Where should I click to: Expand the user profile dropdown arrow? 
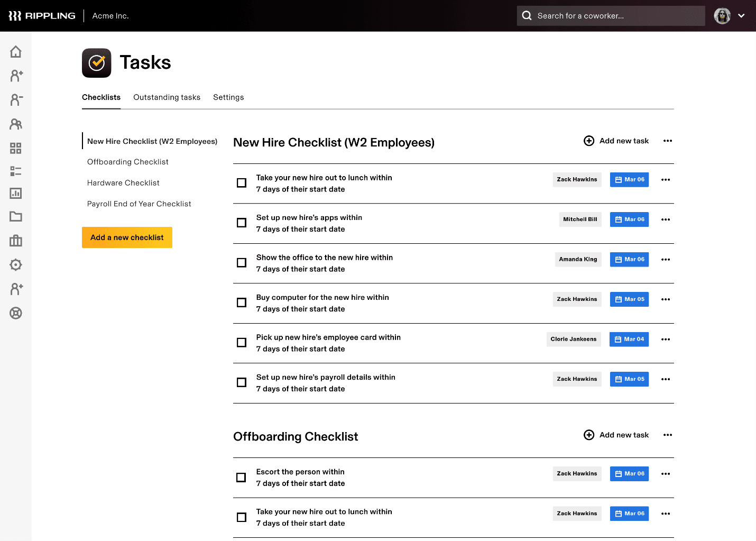click(x=741, y=16)
